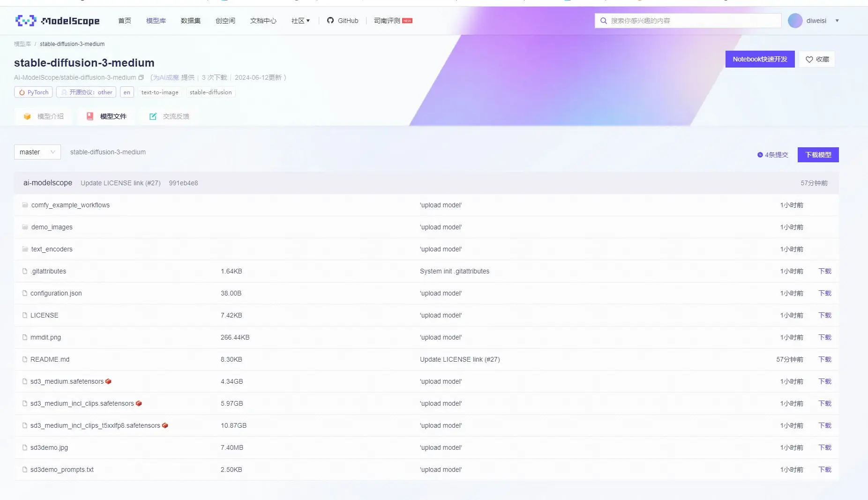
Task: Go to 首页 in top navigation
Action: pyautogui.click(x=125, y=21)
